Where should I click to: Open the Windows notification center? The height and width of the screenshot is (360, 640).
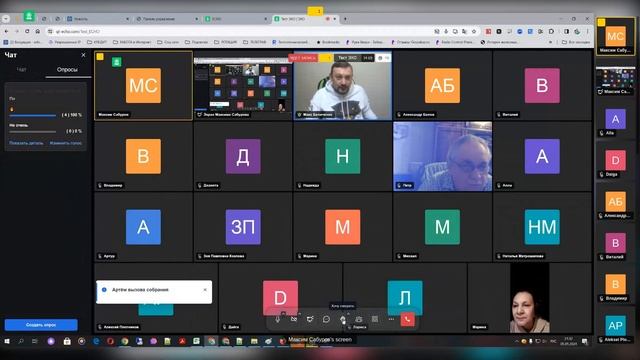coord(585,341)
